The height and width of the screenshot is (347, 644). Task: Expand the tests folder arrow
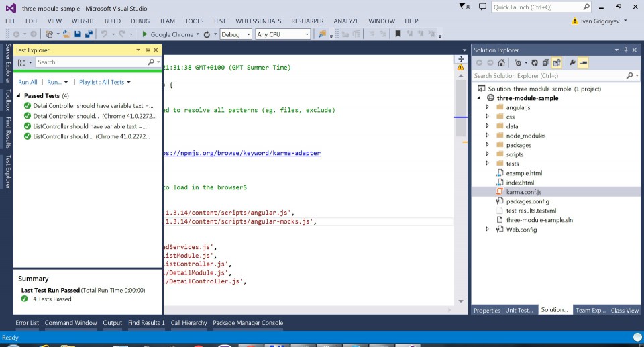coord(488,163)
